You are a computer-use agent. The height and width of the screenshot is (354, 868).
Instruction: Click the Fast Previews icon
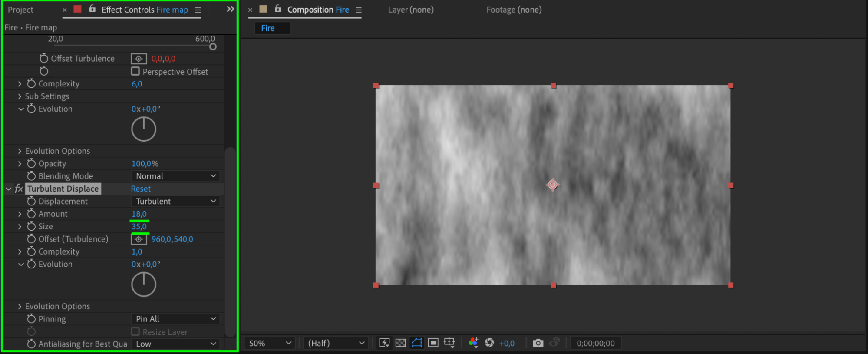point(384,343)
